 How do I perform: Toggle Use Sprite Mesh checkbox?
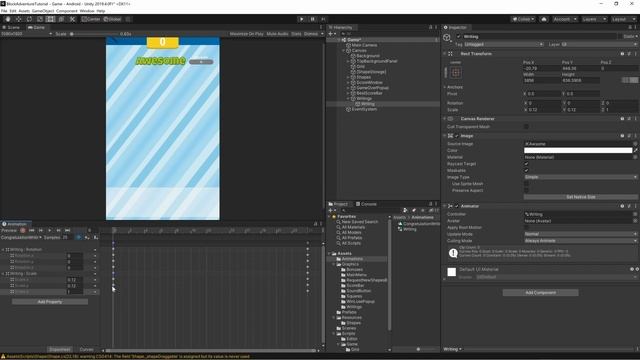(x=527, y=184)
